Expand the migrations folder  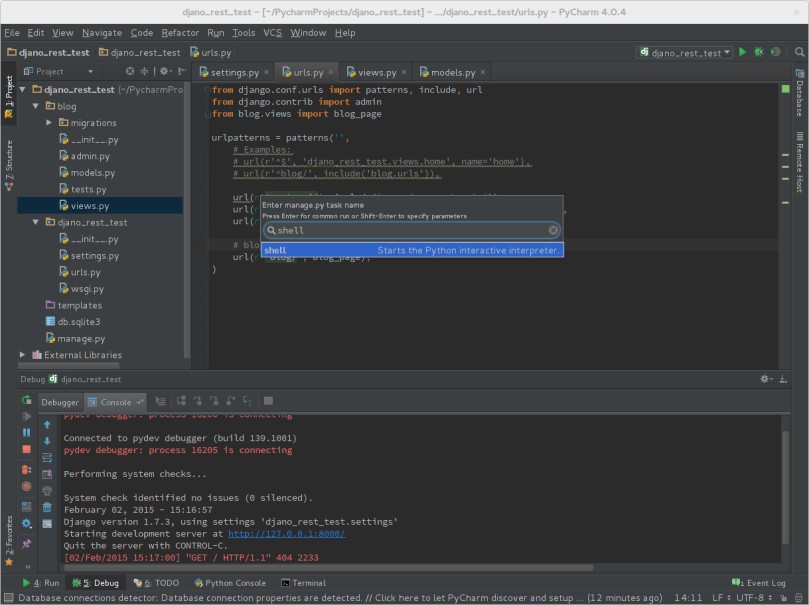(x=48, y=122)
